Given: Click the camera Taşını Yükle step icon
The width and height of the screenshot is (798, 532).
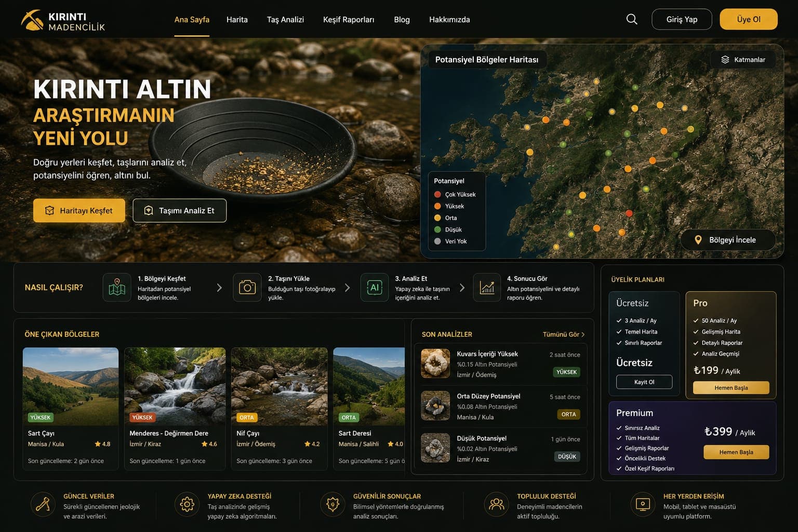Looking at the screenshot, I should coord(247,287).
